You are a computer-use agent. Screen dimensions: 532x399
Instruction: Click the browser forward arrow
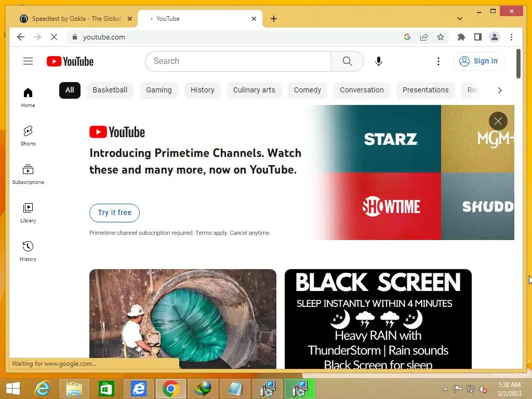37,37
